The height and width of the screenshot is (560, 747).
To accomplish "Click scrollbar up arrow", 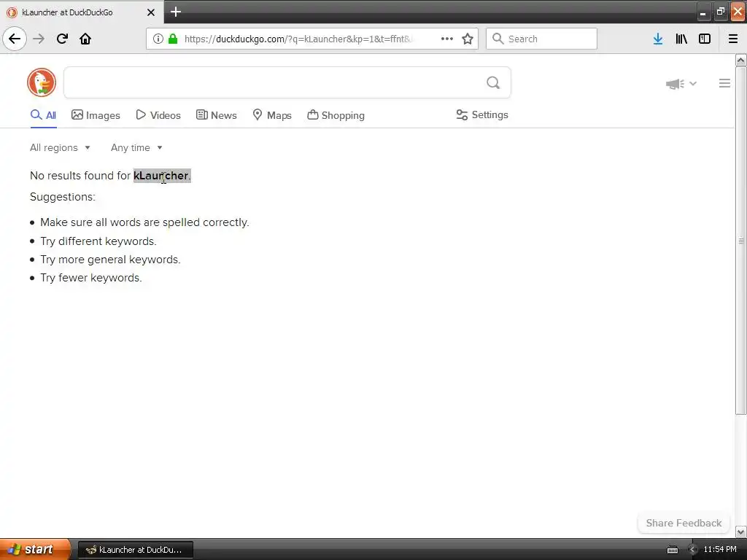I will (x=740, y=60).
